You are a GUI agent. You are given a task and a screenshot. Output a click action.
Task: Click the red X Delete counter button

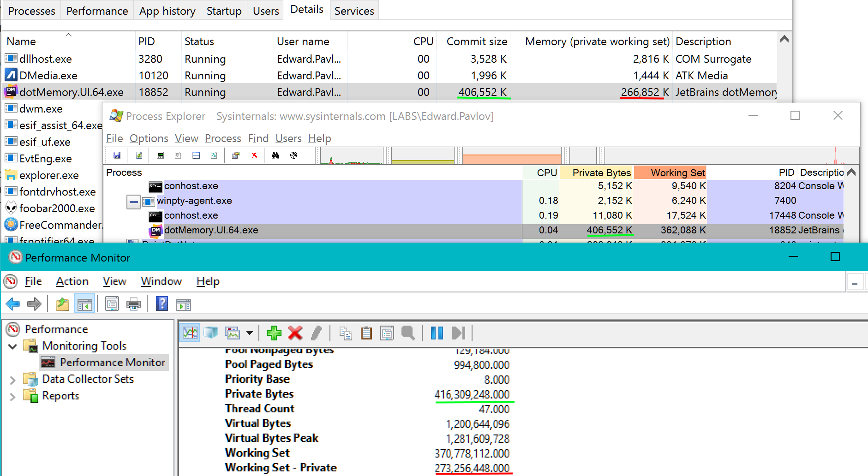pyautogui.click(x=295, y=333)
